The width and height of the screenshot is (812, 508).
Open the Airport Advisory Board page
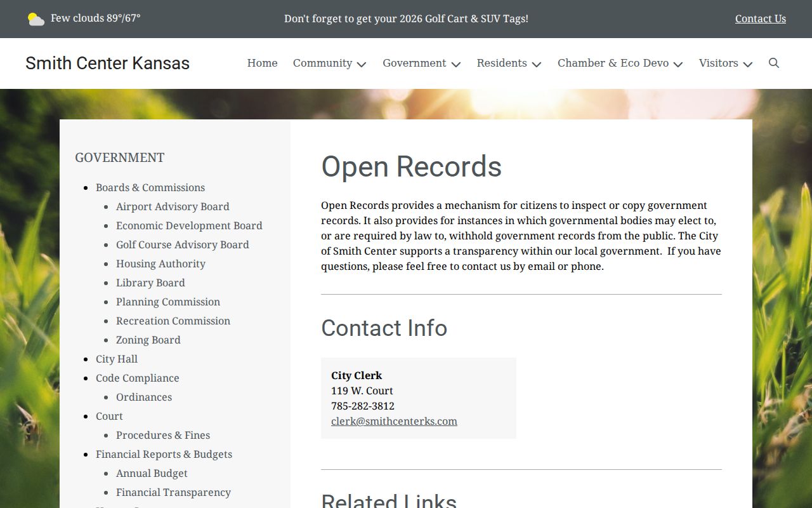tap(173, 206)
